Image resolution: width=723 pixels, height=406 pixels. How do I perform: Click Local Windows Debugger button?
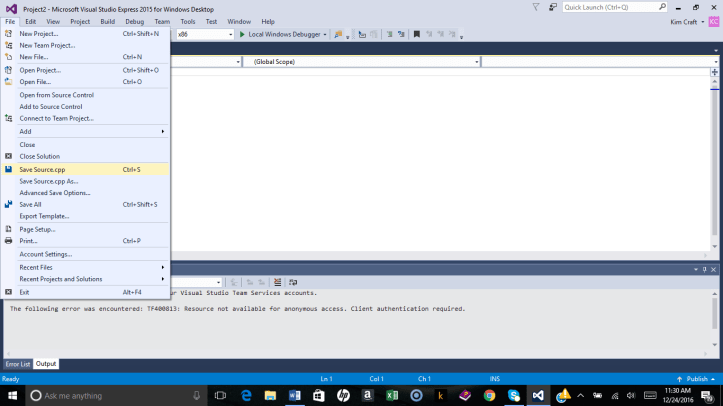pyautogui.click(x=283, y=34)
